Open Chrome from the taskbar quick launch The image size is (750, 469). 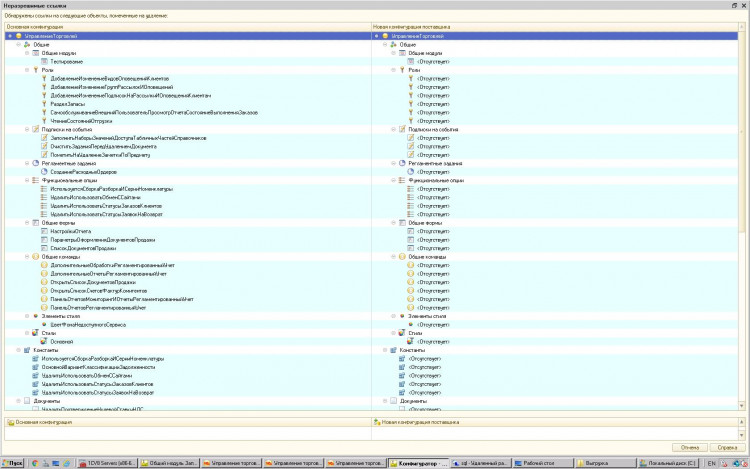click(34, 463)
